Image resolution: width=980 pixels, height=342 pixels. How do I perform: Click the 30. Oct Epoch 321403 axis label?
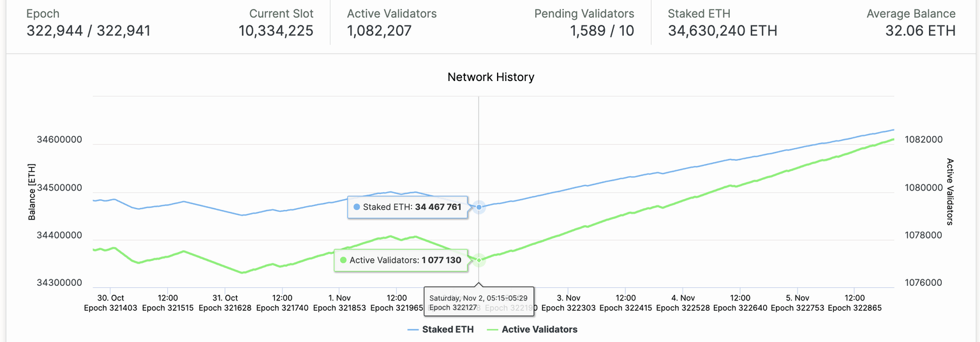coord(110,302)
